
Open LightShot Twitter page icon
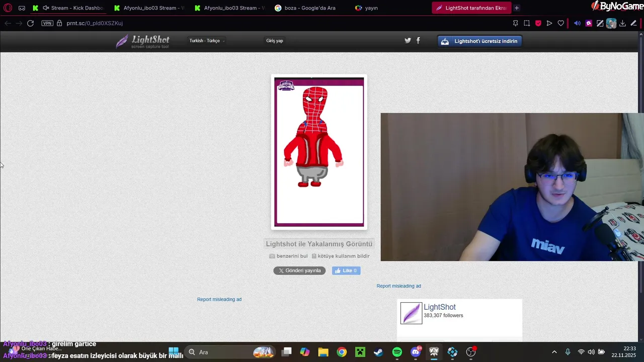408,41
